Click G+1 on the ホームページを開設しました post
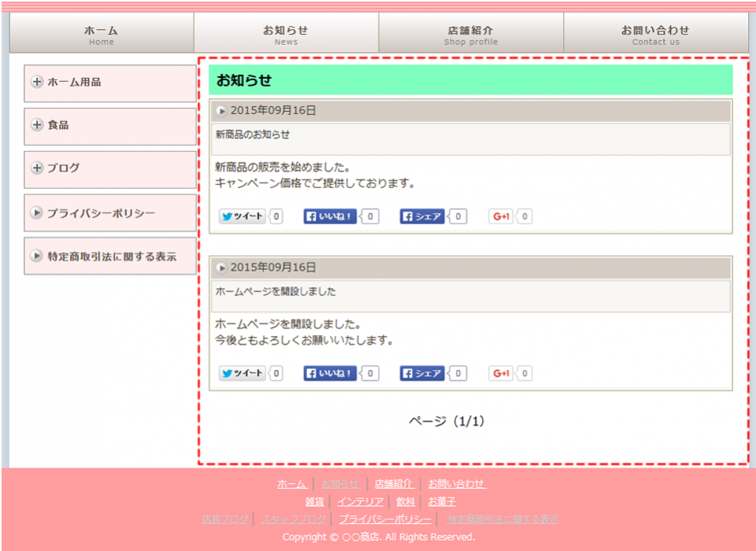The width and height of the screenshot is (756, 551). (x=501, y=373)
